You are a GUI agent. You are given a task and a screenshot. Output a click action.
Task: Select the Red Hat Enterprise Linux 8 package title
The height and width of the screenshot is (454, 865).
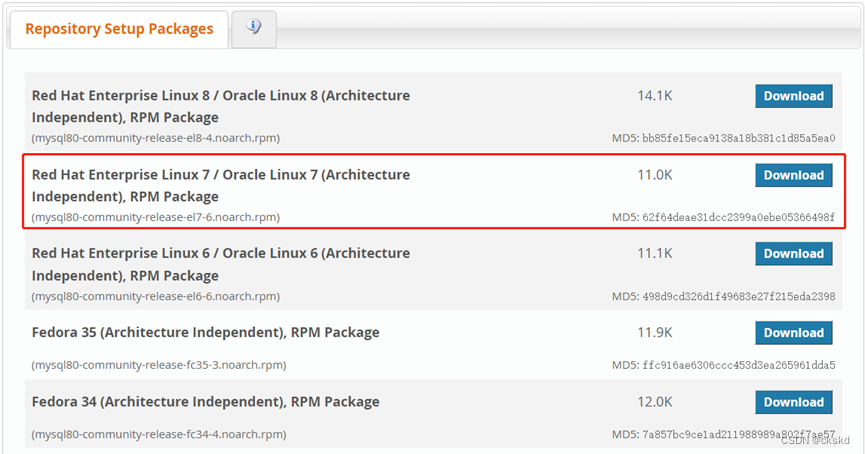click(221, 106)
